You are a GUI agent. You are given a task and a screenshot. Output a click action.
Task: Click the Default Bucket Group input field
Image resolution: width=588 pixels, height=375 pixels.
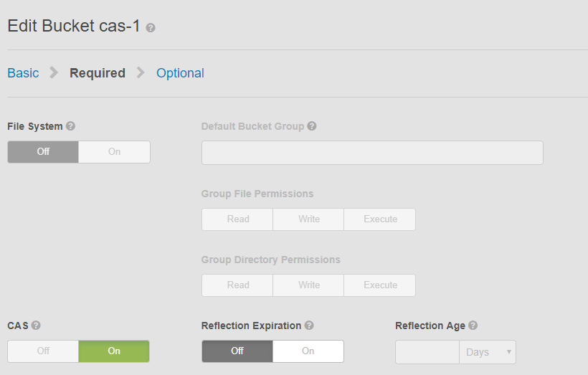click(x=372, y=153)
